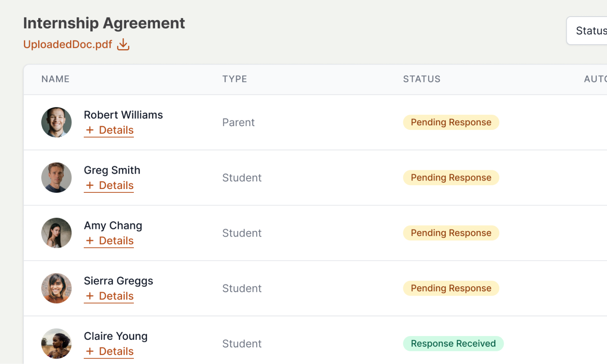Click Robert Williams' profile photo

[x=57, y=122]
